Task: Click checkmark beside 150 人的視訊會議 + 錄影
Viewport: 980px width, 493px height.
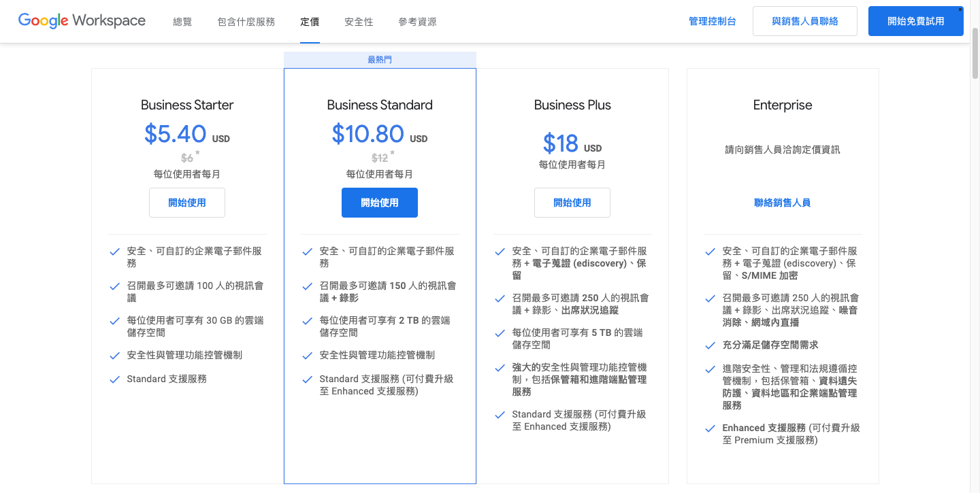Action: point(308,286)
